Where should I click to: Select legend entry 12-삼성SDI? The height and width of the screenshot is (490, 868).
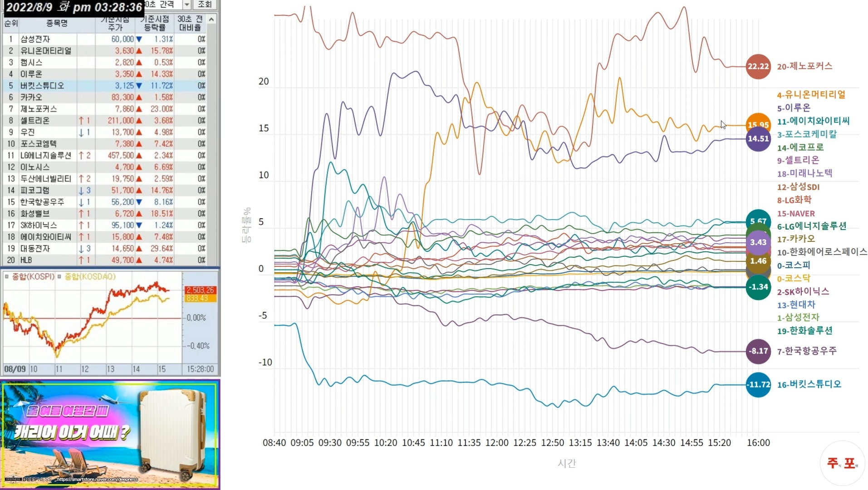798,187
